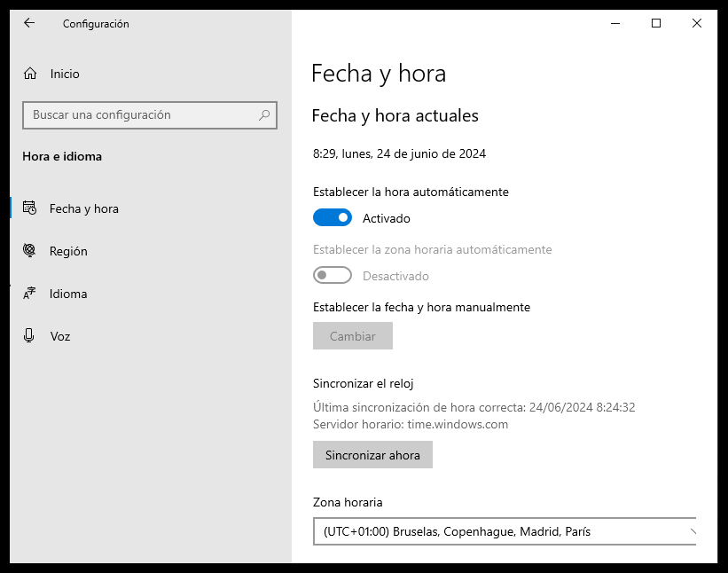Click the 'Última sincronización de hora correcta' line

(x=474, y=407)
